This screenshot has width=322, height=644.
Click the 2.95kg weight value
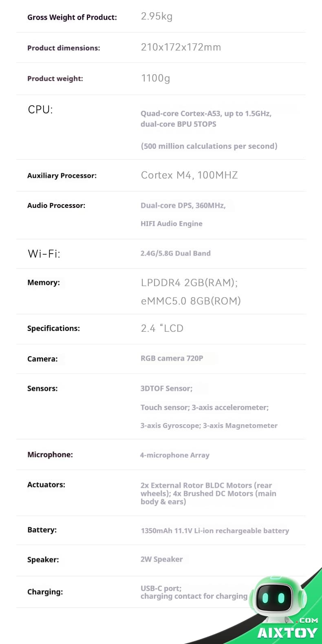[x=157, y=16]
